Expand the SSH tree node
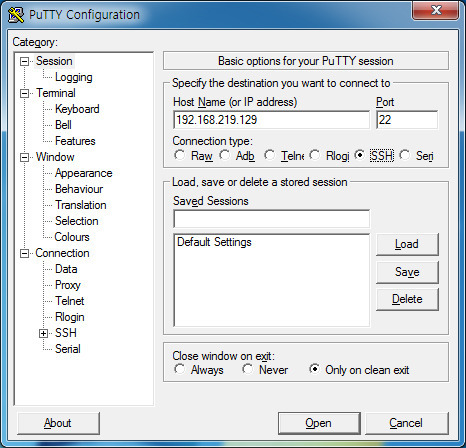The height and width of the screenshot is (448, 466). pyautogui.click(x=44, y=333)
